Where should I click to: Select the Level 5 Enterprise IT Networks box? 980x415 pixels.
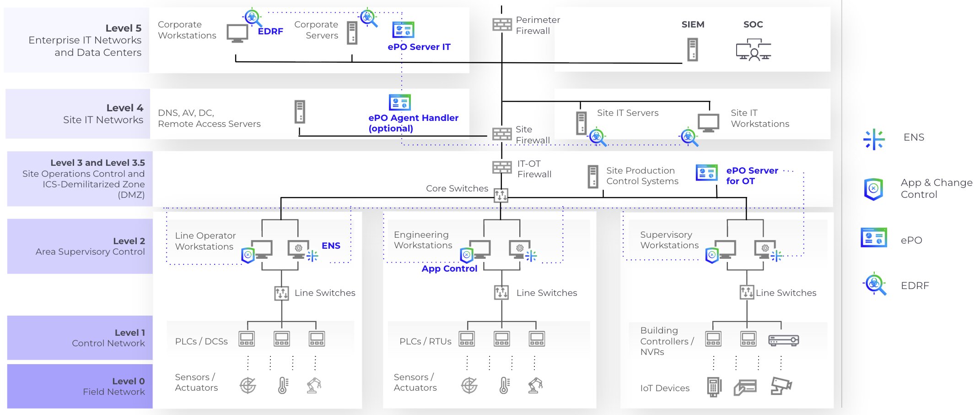coord(76,40)
